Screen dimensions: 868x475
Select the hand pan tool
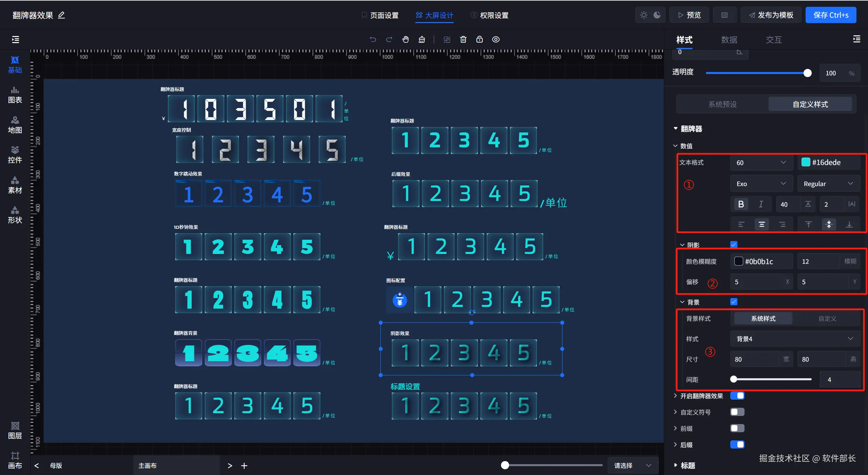coord(405,39)
